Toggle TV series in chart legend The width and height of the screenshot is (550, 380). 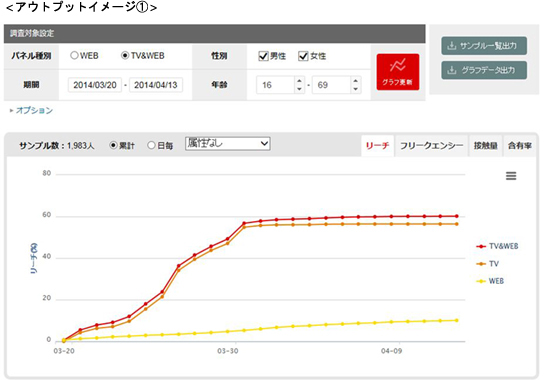(488, 264)
